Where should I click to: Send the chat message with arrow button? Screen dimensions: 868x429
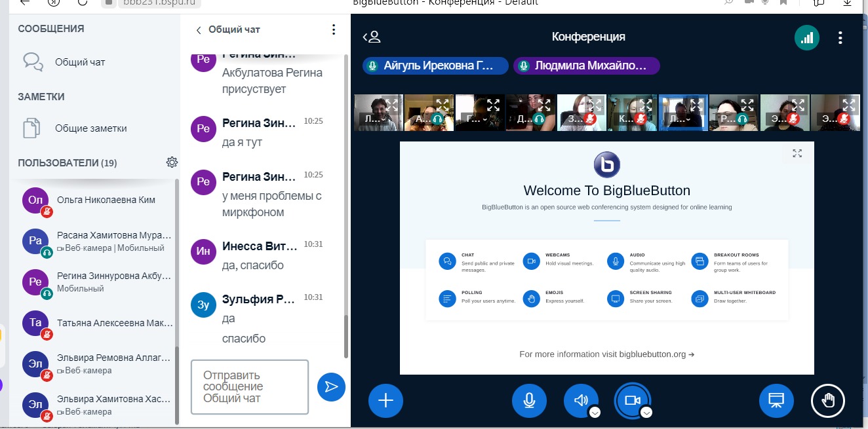click(331, 387)
